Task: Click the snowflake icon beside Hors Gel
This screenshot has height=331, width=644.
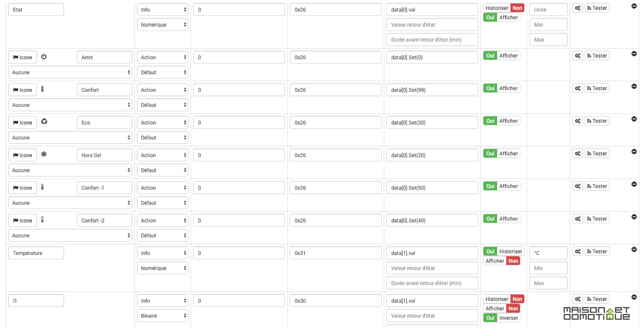Action: coord(44,154)
